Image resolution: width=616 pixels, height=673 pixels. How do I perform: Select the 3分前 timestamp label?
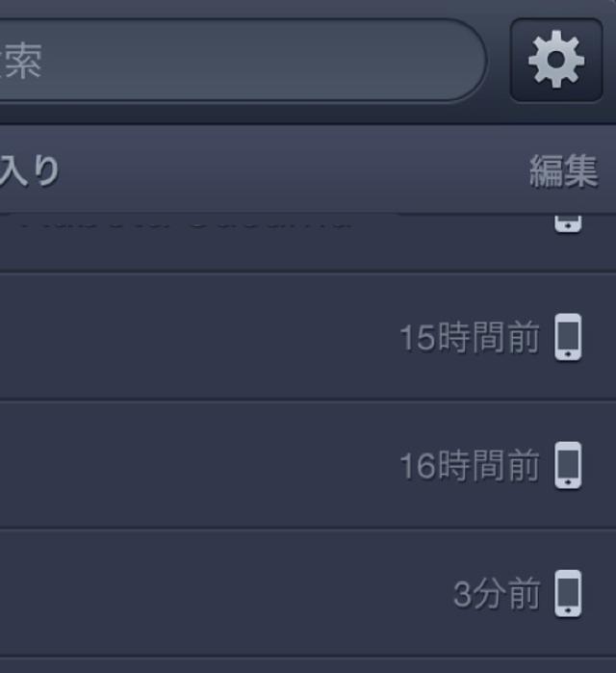coord(497,594)
